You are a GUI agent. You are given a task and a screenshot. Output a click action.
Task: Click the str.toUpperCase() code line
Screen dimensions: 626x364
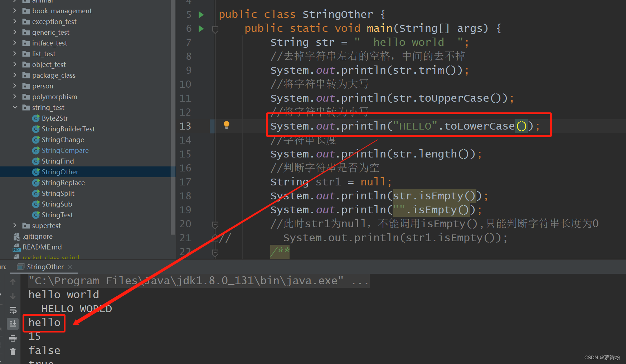tap(392, 98)
